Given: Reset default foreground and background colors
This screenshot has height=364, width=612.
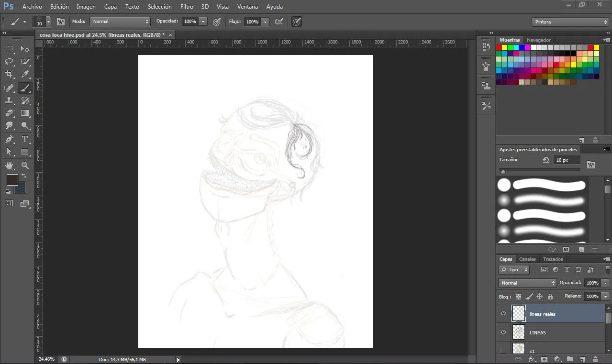Looking at the screenshot, I should (x=8, y=191).
